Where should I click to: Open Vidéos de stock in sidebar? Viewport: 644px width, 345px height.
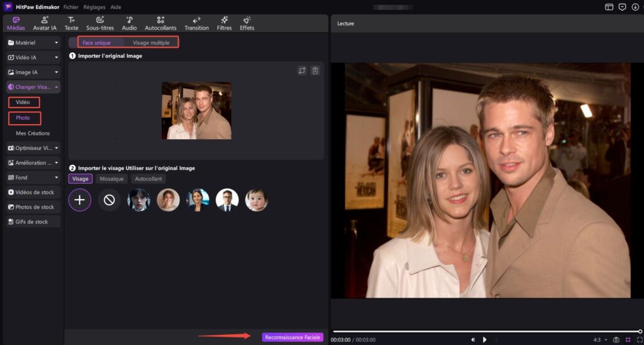click(33, 193)
